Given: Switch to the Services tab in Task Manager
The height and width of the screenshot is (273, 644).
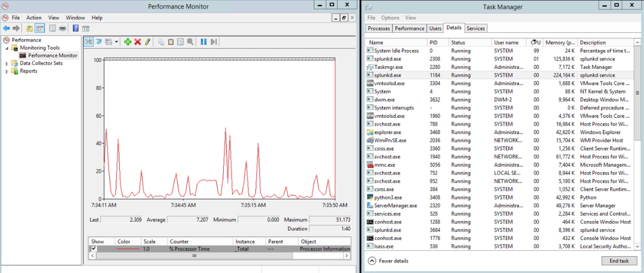Looking at the screenshot, I should click(476, 28).
